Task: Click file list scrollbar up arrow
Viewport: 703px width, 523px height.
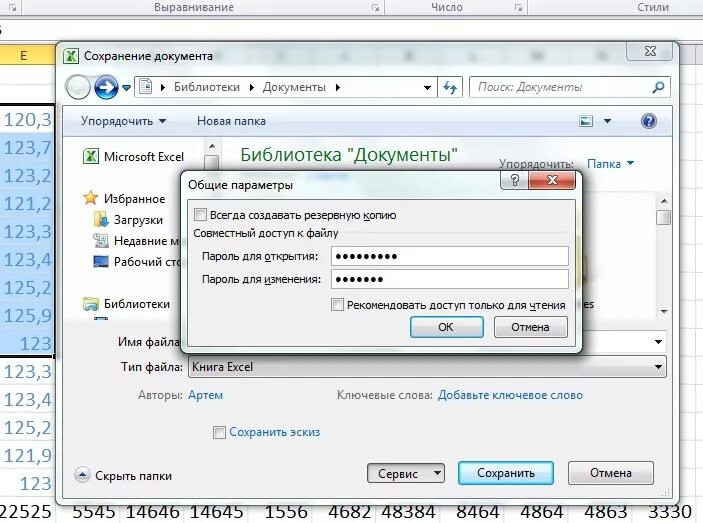Action: (x=664, y=201)
